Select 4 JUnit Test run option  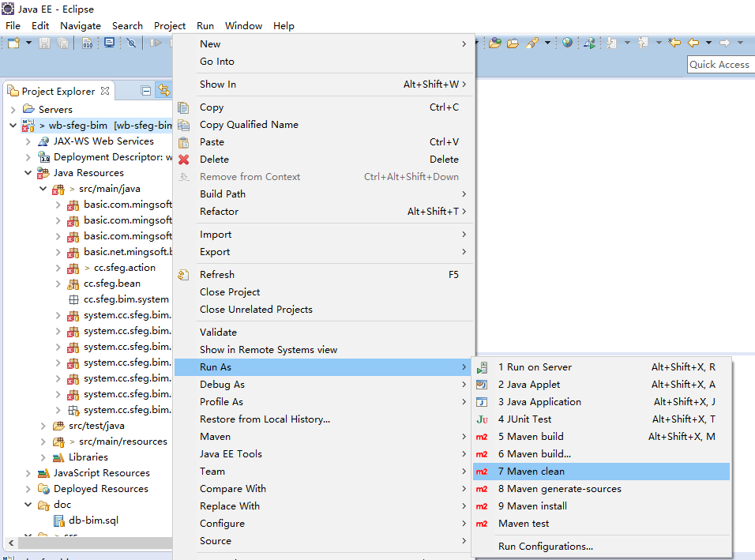point(602,419)
